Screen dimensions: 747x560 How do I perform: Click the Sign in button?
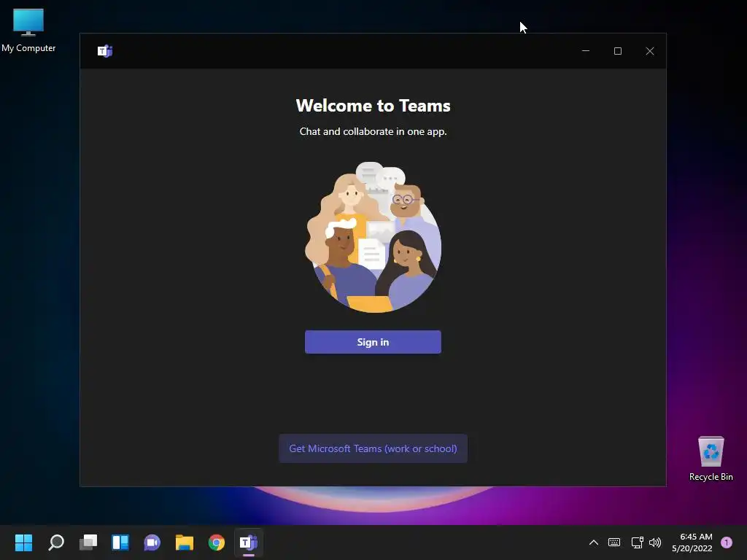373,342
